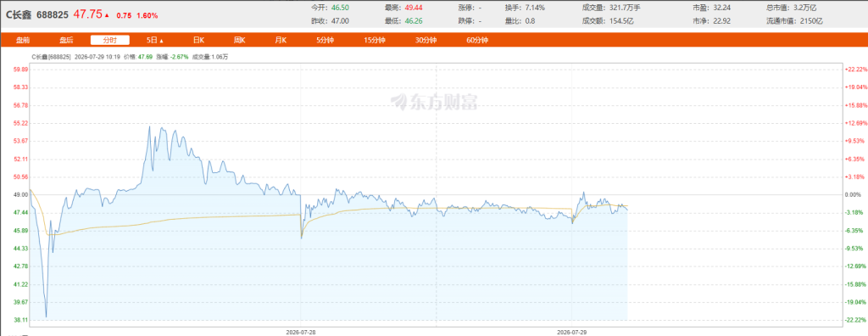
Task: Show the 5分钟 interval chart
Action: [x=325, y=41]
